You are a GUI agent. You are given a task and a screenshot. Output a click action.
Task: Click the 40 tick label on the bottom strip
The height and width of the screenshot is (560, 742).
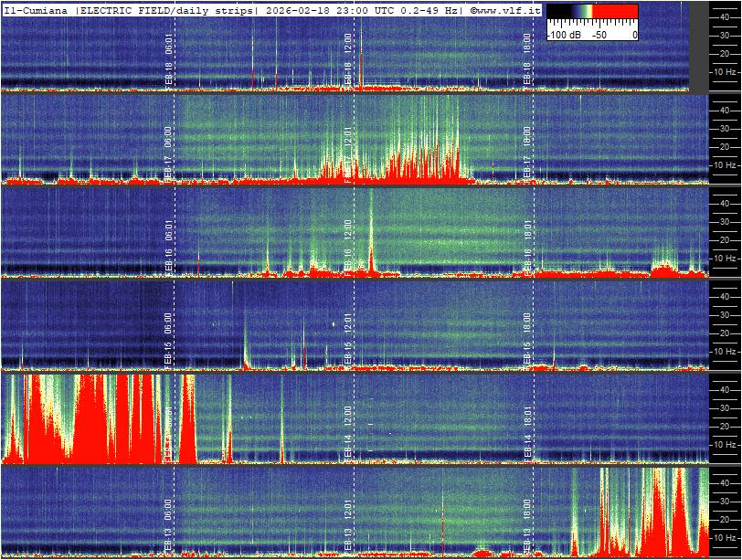tap(723, 481)
